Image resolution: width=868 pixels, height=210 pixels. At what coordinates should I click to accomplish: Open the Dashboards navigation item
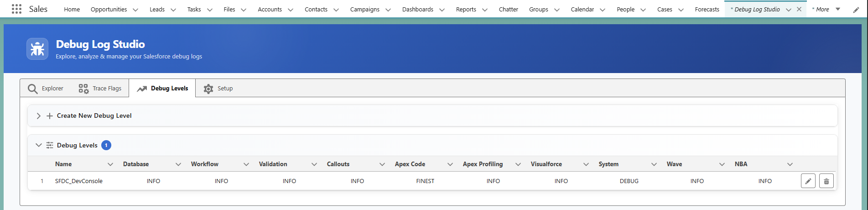[x=418, y=9]
